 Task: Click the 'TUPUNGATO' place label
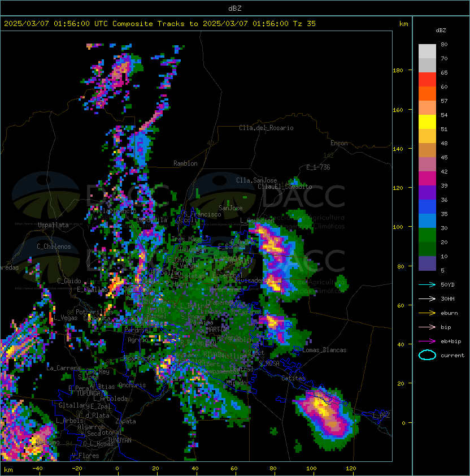click(92, 393)
